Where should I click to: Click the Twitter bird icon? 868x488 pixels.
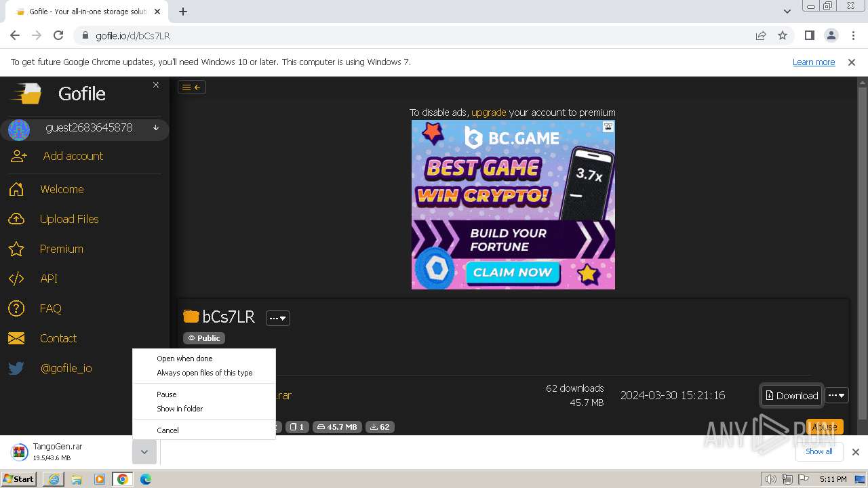pyautogui.click(x=16, y=368)
